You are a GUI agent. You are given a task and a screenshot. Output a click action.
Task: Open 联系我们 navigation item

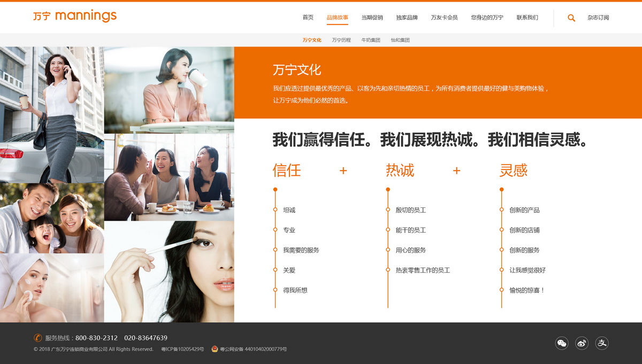(528, 18)
